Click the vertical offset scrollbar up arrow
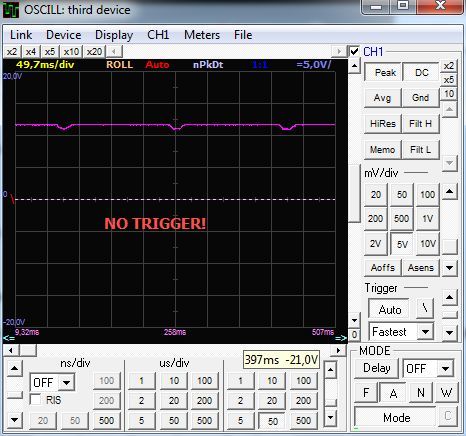 [354, 66]
